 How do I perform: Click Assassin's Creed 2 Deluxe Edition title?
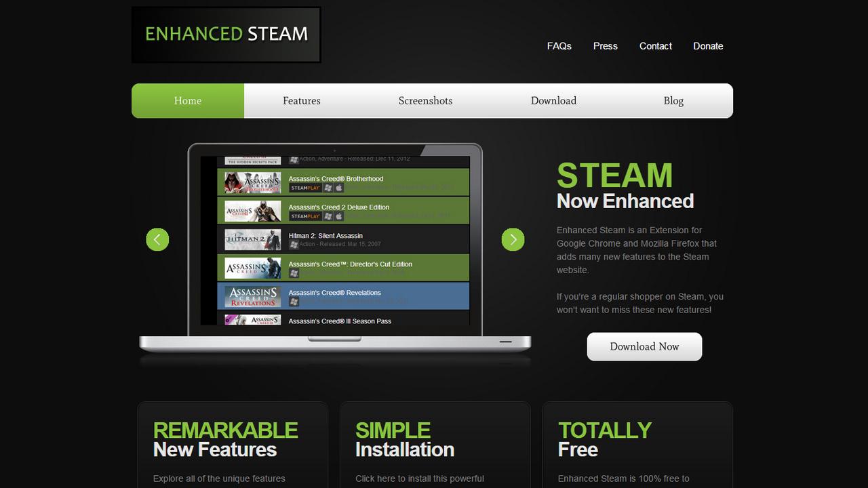point(339,207)
